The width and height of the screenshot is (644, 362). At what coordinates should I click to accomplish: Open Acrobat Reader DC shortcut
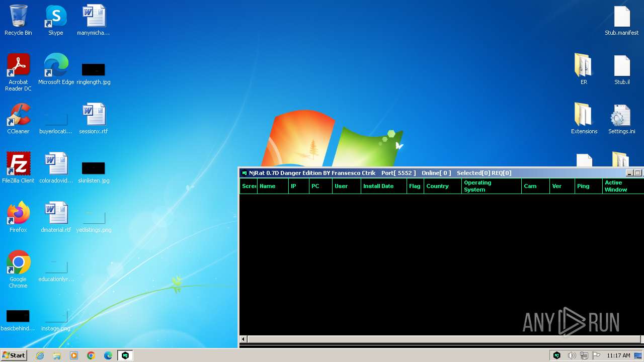coord(18,72)
